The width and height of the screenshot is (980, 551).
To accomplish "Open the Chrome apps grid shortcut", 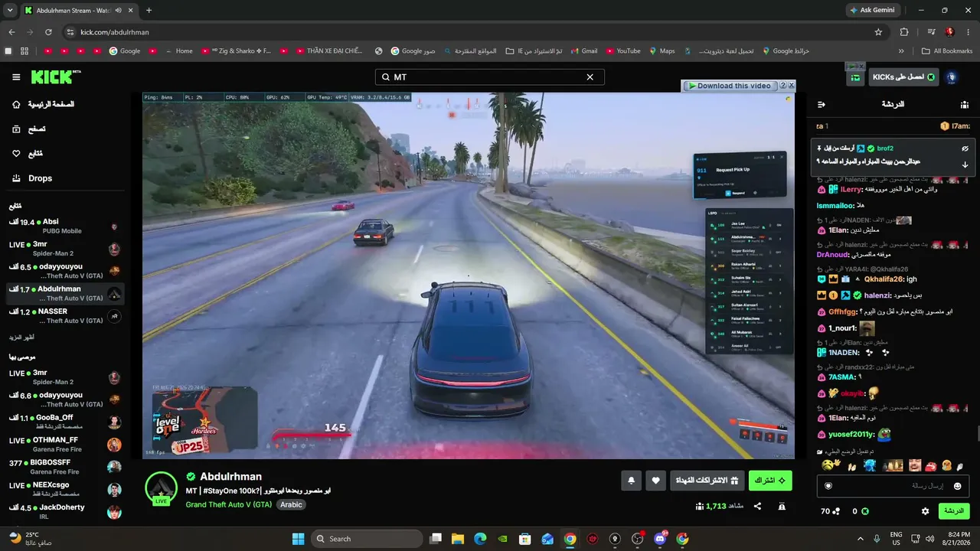I will click(24, 51).
